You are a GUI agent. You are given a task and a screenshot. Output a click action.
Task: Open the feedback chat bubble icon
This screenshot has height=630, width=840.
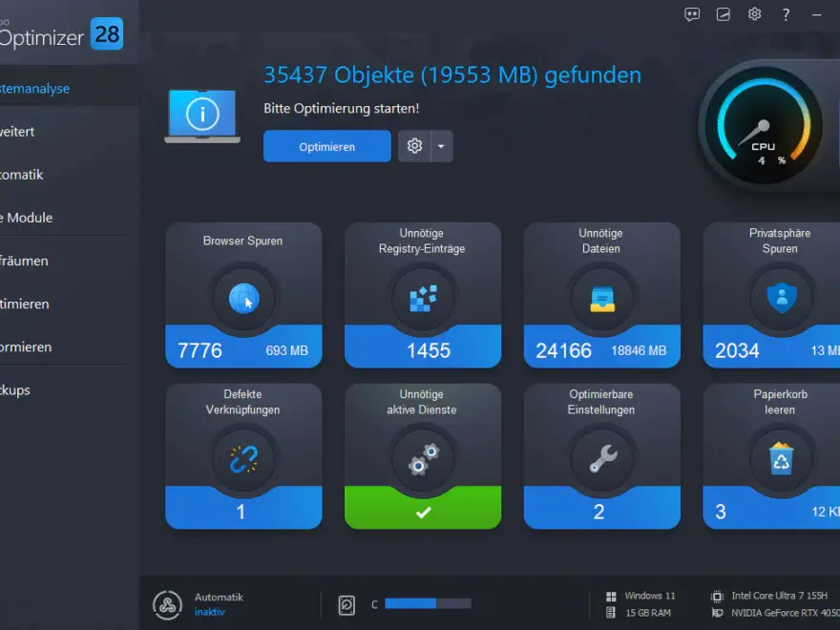click(x=692, y=14)
